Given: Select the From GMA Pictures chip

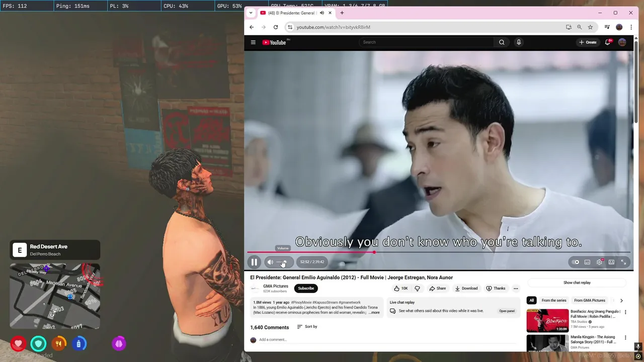Looking at the screenshot, I should click(590, 301).
